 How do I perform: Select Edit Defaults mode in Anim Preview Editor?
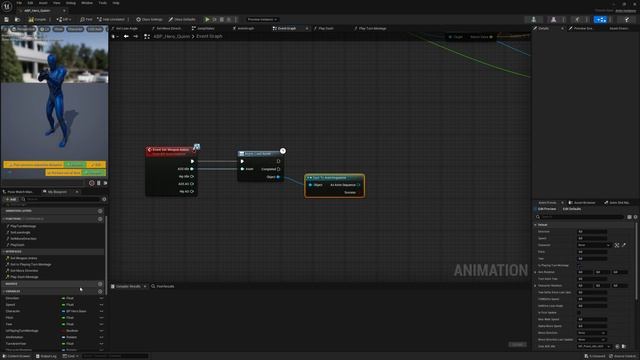[x=571, y=209]
